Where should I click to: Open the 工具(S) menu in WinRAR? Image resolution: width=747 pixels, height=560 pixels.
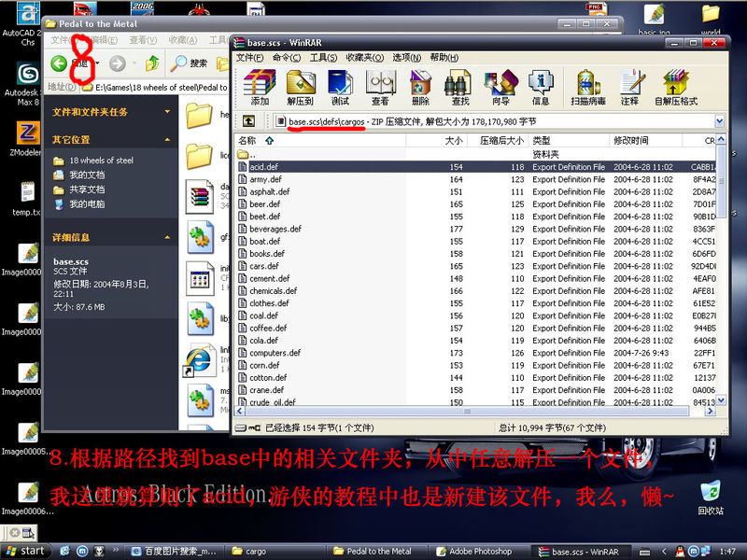[323, 58]
